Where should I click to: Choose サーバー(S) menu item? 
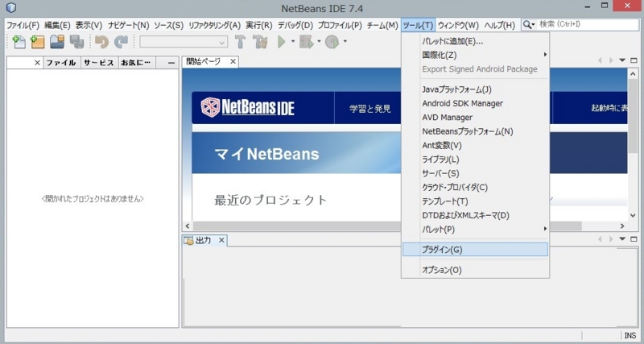point(475,173)
